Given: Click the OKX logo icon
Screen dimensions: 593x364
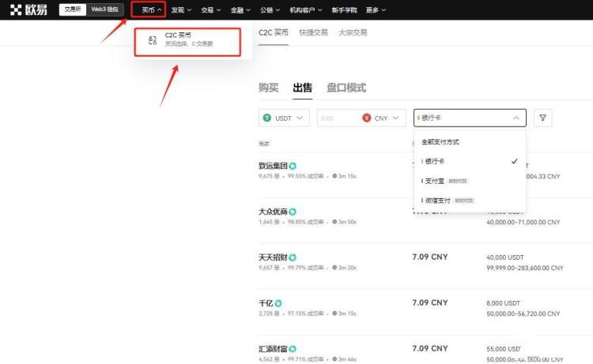Looking at the screenshot, I should point(16,9).
